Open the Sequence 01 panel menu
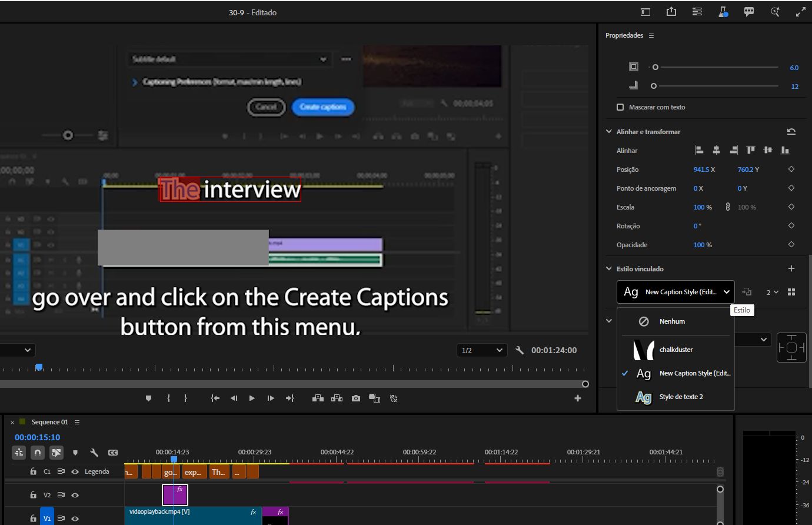This screenshot has height=525, width=812. click(77, 422)
